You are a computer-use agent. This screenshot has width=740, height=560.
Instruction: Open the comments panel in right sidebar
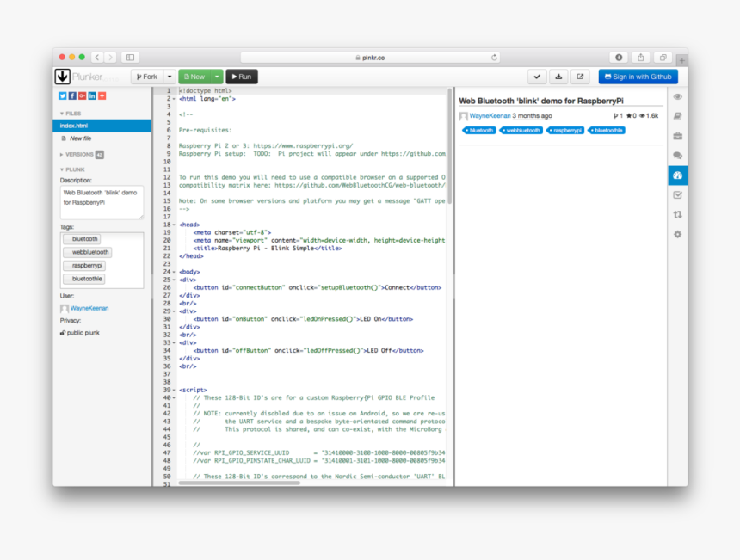[678, 156]
